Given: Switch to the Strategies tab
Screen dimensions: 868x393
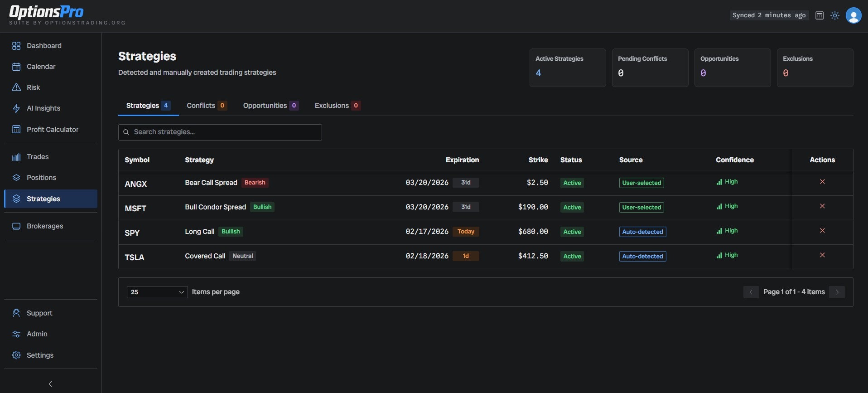Looking at the screenshot, I should pos(148,106).
